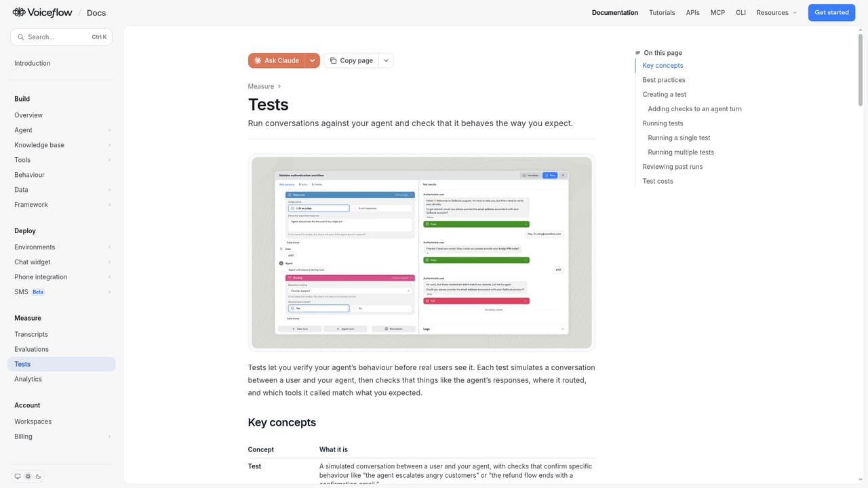
Task: Open the Tutorials tab
Action: tap(662, 12)
